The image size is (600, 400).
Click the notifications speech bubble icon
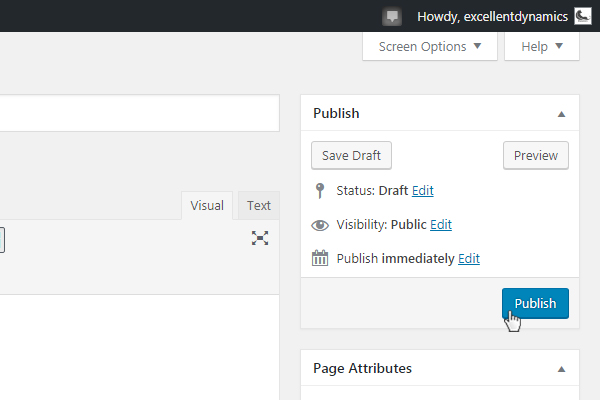[x=392, y=16]
